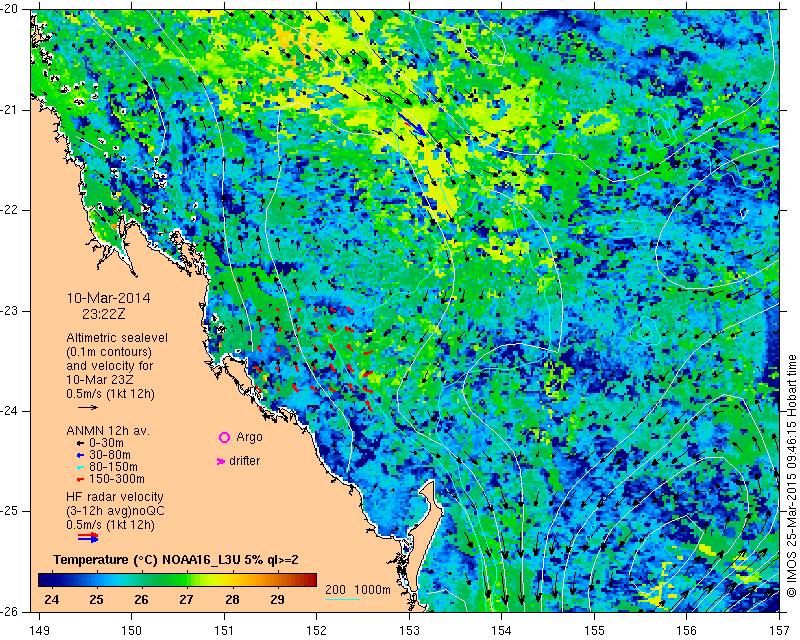Click the '0-30m' depth label
Image resolution: width=800 pixels, height=640 pixels.
[106, 443]
